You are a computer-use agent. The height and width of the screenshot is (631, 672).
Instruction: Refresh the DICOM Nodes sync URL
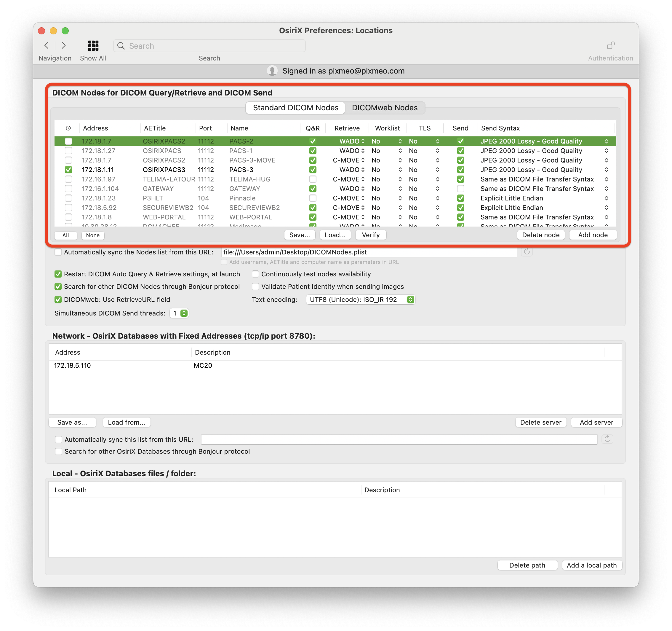(527, 252)
